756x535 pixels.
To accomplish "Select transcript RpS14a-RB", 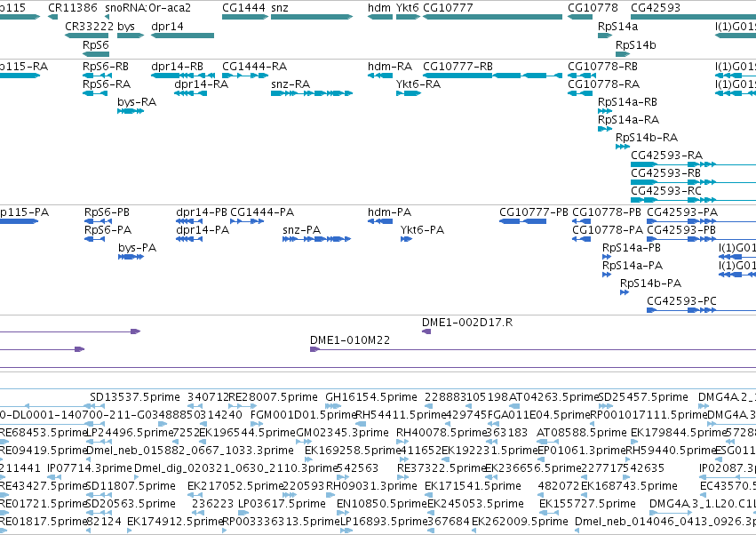I will coord(605,111).
